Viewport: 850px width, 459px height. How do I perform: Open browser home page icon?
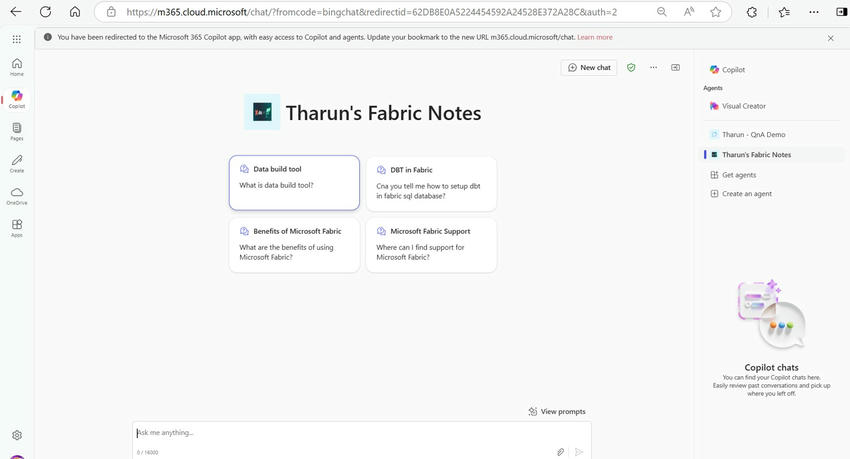coord(75,11)
